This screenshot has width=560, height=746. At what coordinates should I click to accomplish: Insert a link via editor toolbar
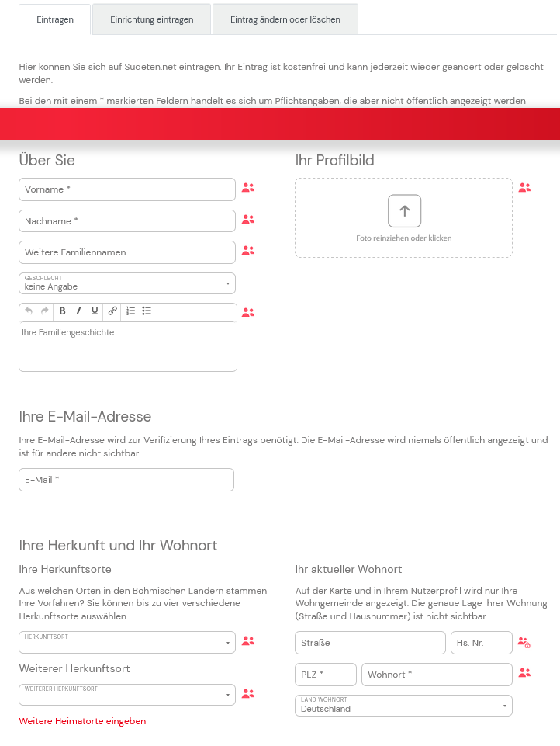click(x=112, y=311)
